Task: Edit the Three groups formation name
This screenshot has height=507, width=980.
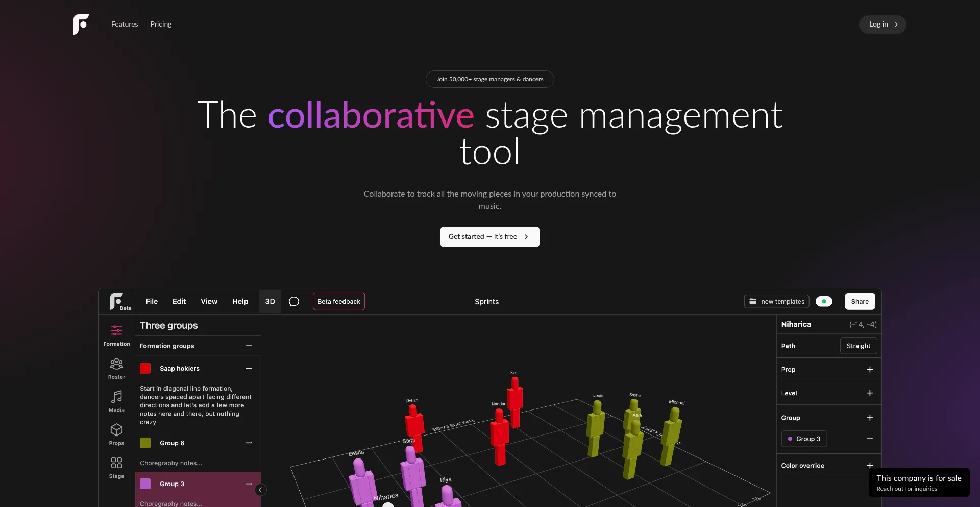Action: 169,326
